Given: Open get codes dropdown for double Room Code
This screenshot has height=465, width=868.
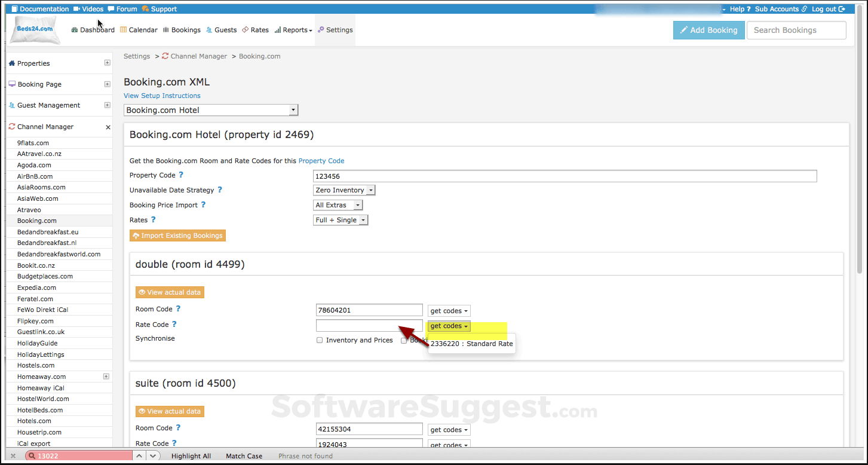Looking at the screenshot, I should [x=449, y=311].
